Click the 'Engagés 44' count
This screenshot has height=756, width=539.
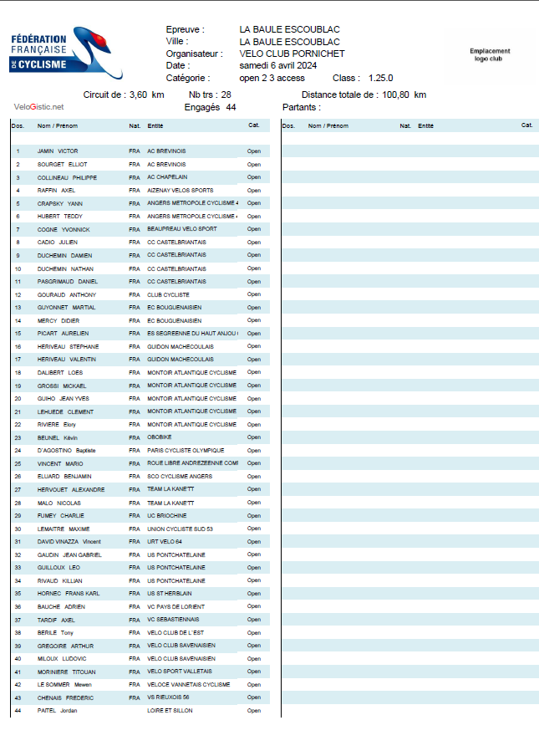coord(210,108)
